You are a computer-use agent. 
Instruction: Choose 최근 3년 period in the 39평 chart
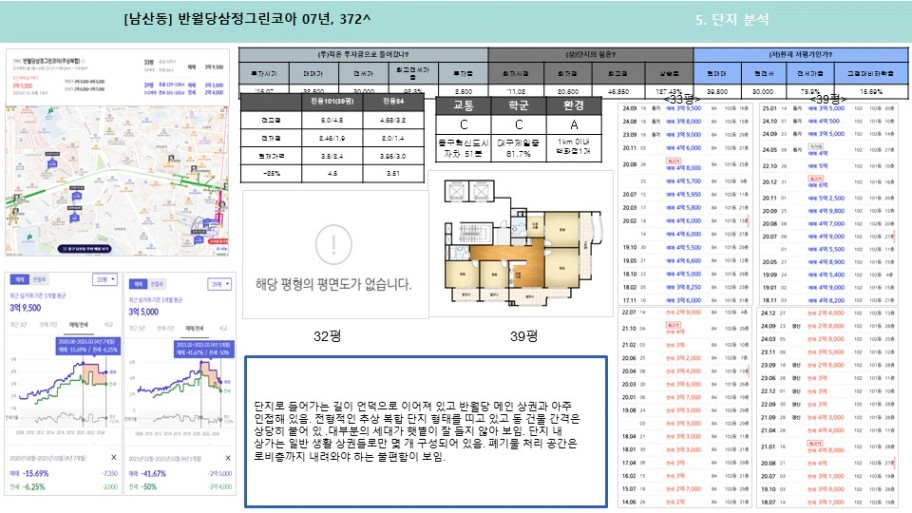click(x=138, y=329)
